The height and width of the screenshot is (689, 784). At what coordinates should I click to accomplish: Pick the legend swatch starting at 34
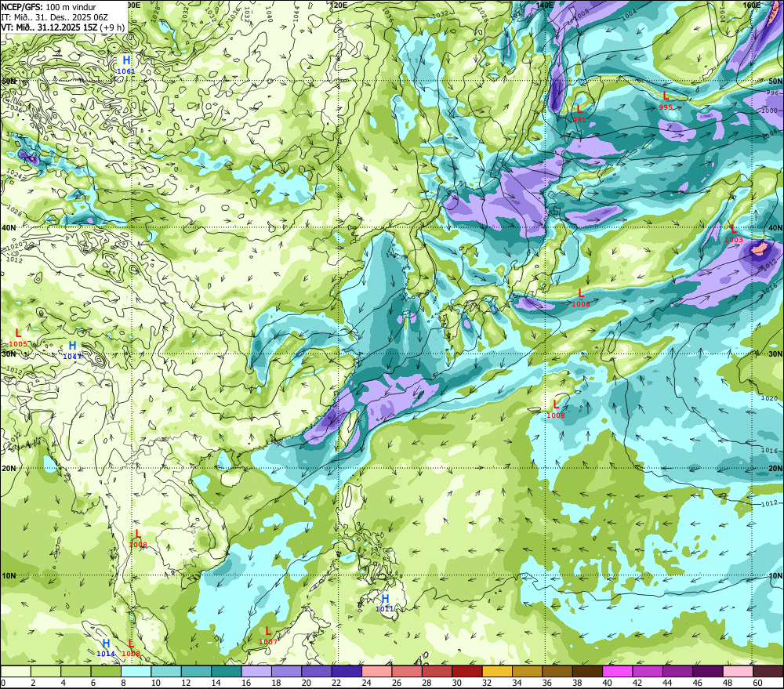[528, 671]
